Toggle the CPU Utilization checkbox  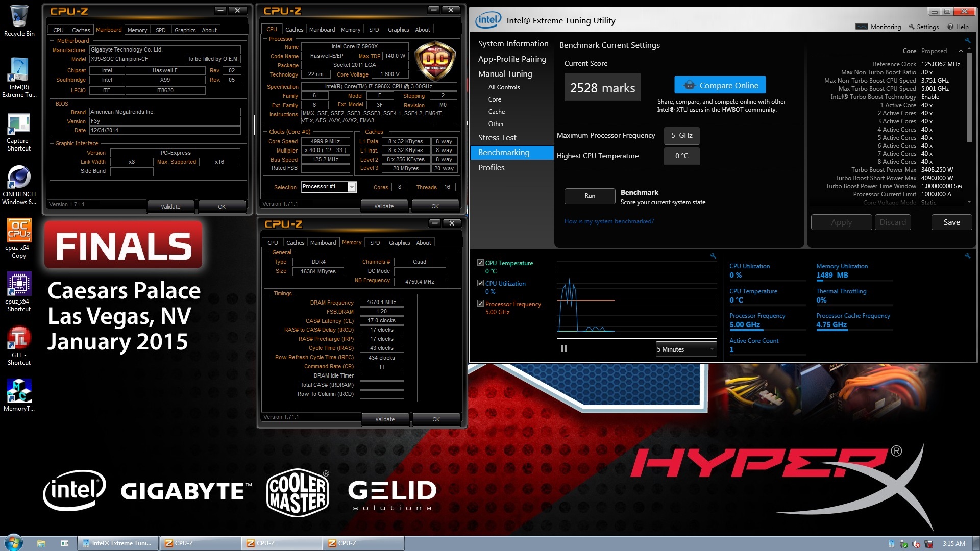(480, 283)
